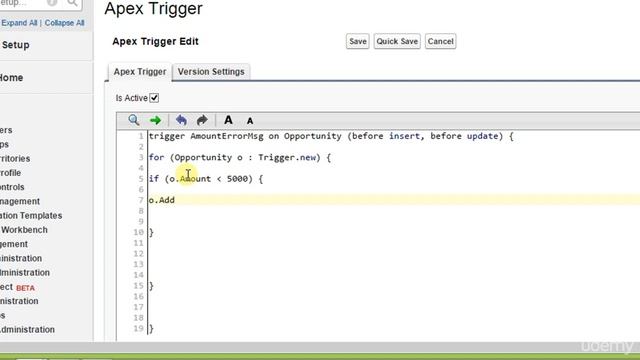Click the green go-to-line arrow icon
This screenshot has height=360, width=640.
(x=155, y=120)
